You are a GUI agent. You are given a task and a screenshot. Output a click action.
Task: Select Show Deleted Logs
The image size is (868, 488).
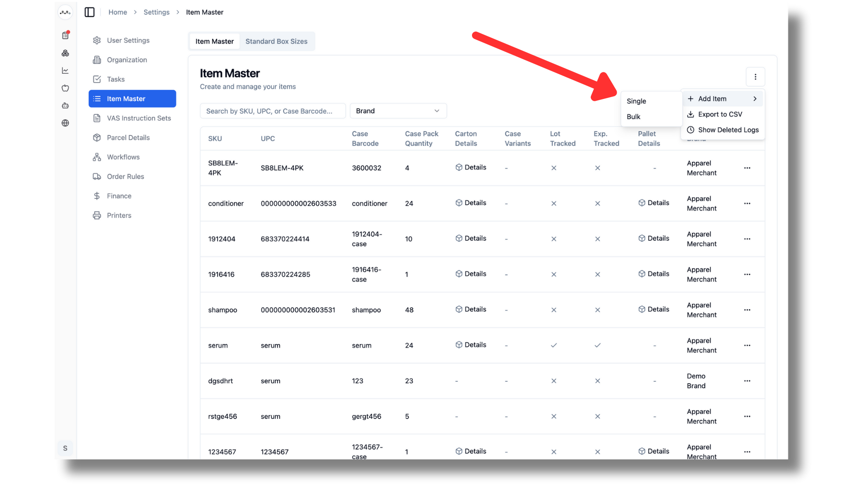[722, 130]
